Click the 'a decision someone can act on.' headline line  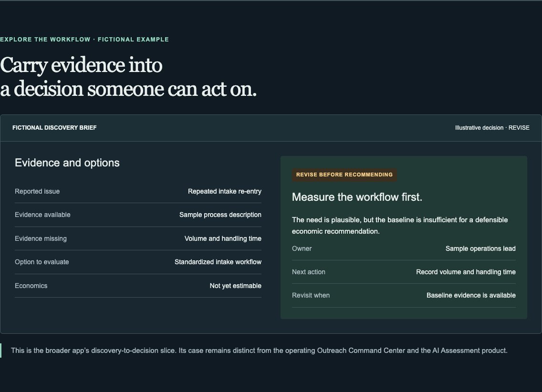[128, 89]
